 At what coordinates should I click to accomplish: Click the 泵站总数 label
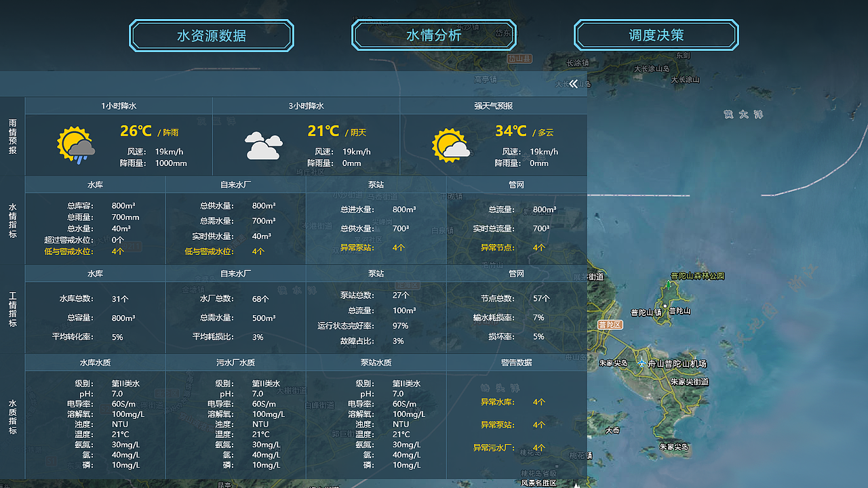click(357, 296)
